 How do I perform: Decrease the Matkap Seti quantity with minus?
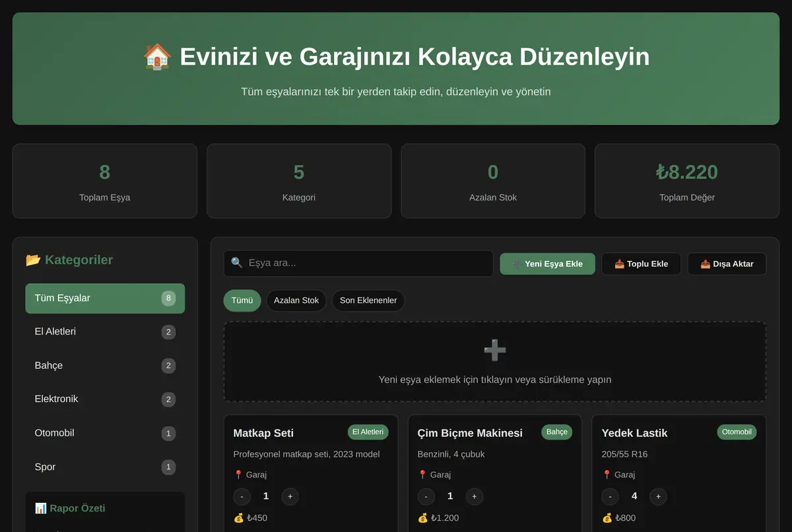point(242,496)
